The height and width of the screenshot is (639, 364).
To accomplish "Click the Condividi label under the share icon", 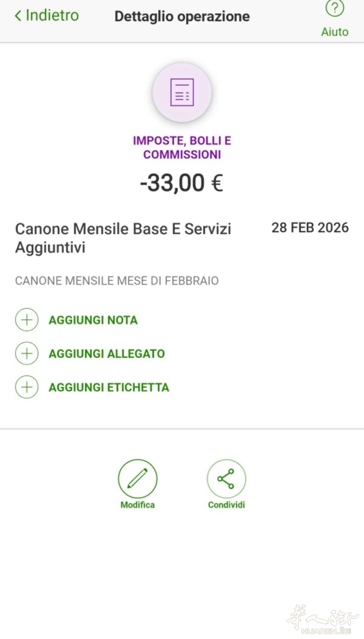I will click(226, 505).
